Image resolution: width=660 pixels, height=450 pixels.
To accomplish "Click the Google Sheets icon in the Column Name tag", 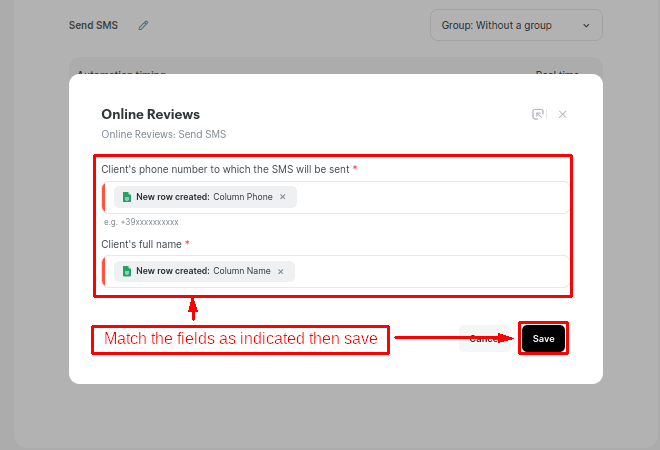I will (126, 271).
